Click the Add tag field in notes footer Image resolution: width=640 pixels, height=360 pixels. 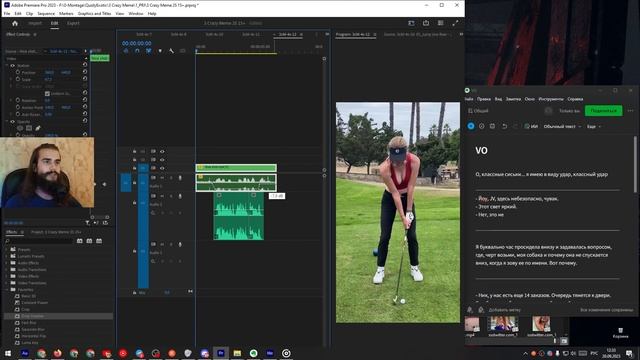tap(504, 310)
